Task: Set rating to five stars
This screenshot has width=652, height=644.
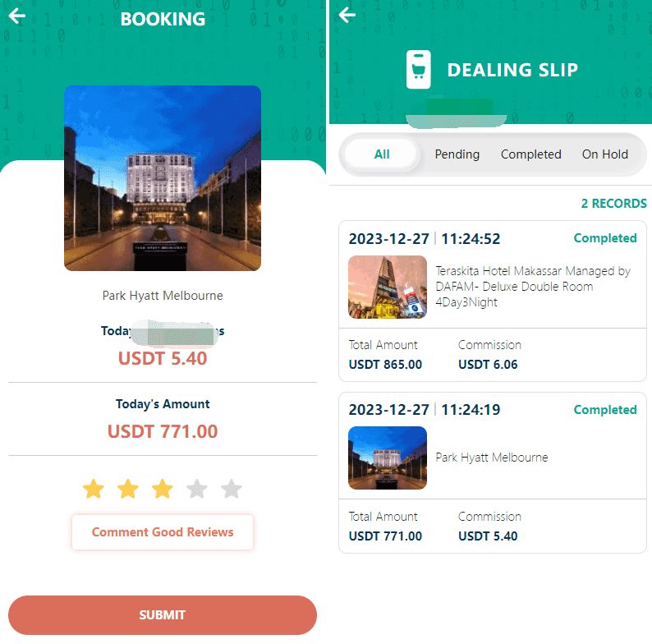Action: (x=232, y=489)
